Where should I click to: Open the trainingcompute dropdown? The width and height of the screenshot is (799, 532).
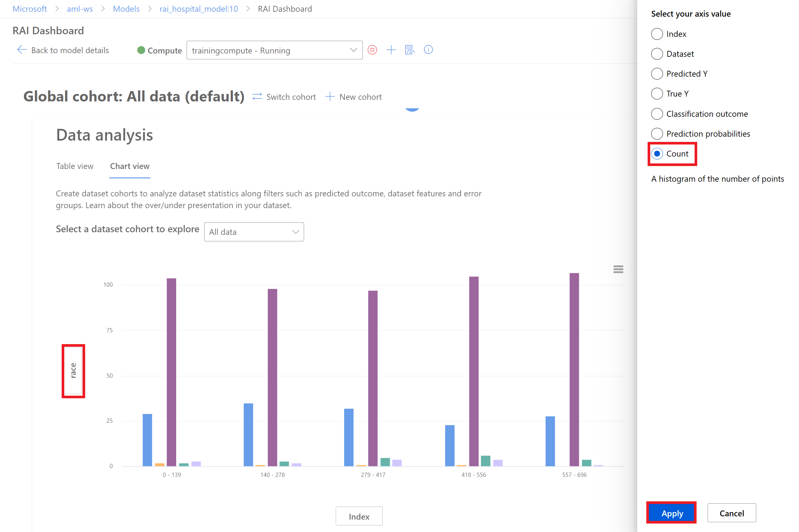tap(274, 50)
